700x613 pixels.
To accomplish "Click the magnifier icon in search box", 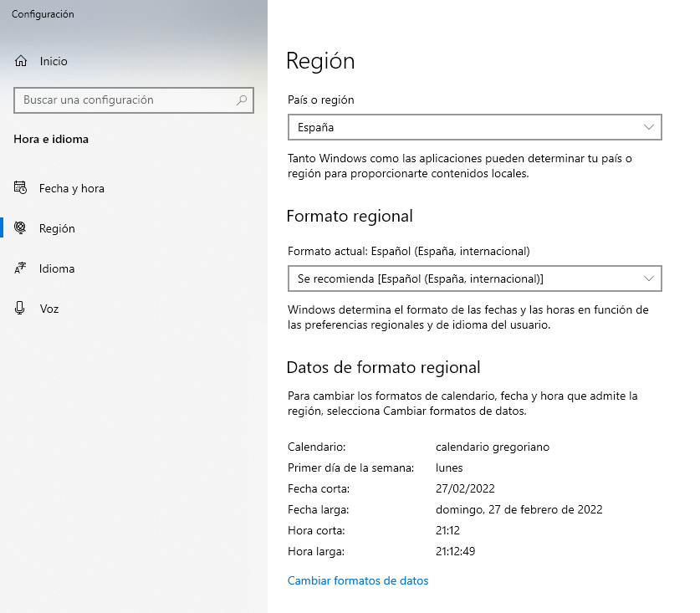I will click(243, 100).
